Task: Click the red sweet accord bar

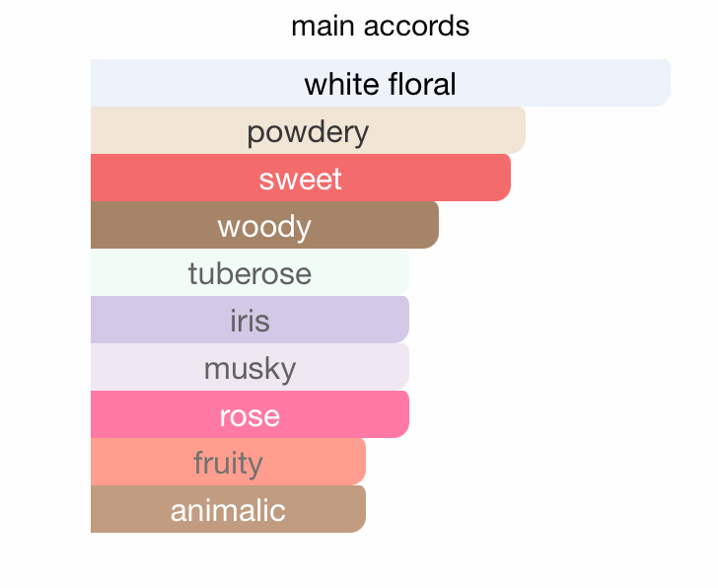Action: [301, 178]
